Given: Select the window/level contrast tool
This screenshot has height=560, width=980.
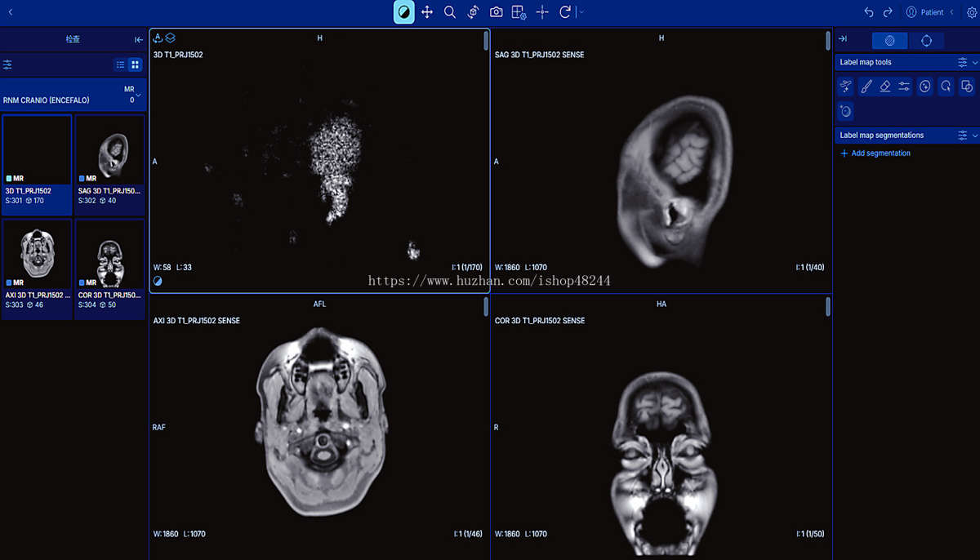Looking at the screenshot, I should [403, 12].
